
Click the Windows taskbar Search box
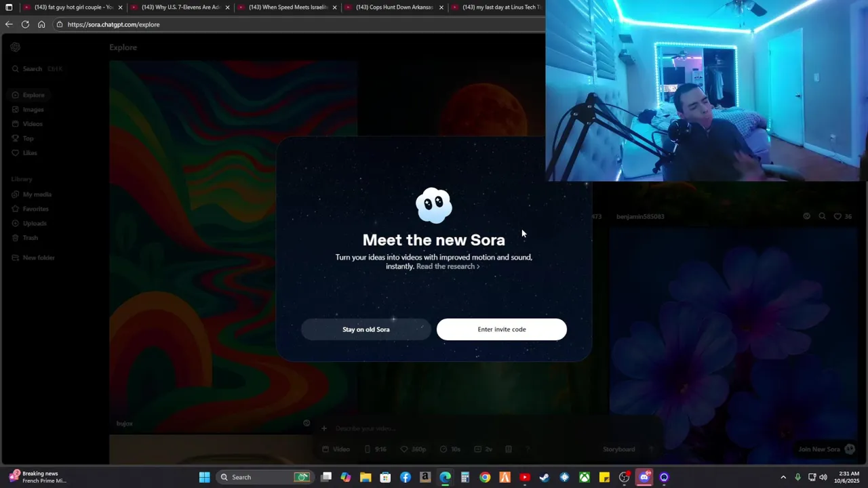[264, 477]
